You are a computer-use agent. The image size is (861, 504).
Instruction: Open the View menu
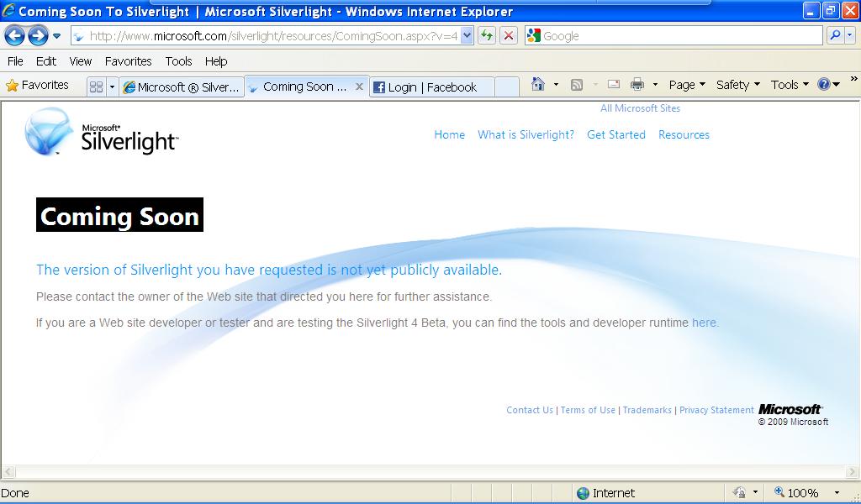(80, 61)
